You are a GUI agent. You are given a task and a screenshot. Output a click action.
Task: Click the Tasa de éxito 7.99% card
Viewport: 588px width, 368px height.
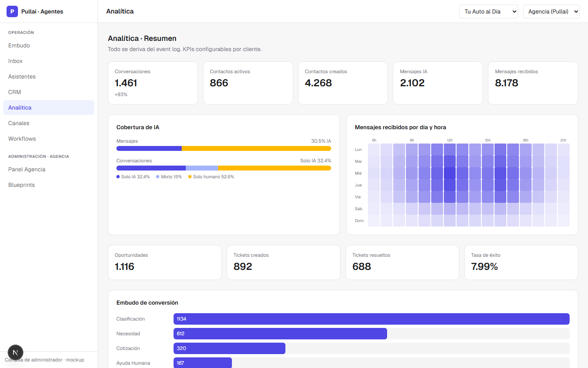click(x=521, y=263)
